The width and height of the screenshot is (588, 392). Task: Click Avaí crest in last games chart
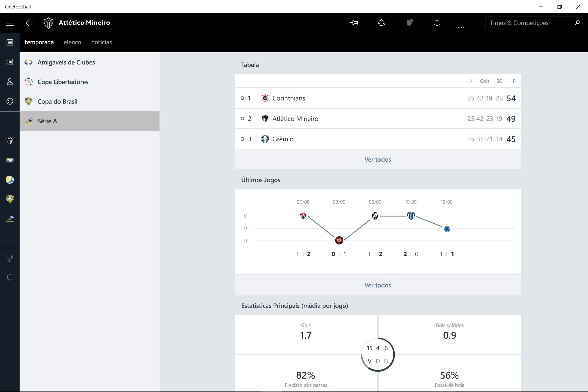411,216
